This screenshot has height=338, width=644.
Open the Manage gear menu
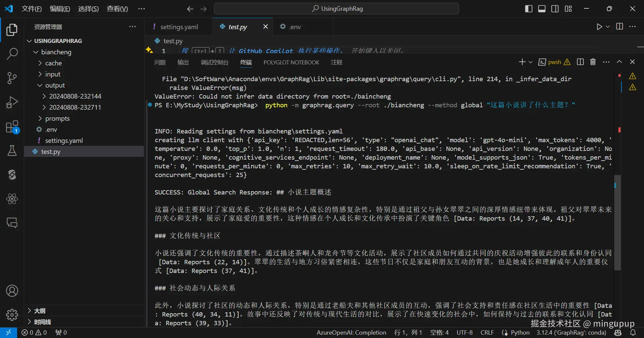[x=12, y=315]
